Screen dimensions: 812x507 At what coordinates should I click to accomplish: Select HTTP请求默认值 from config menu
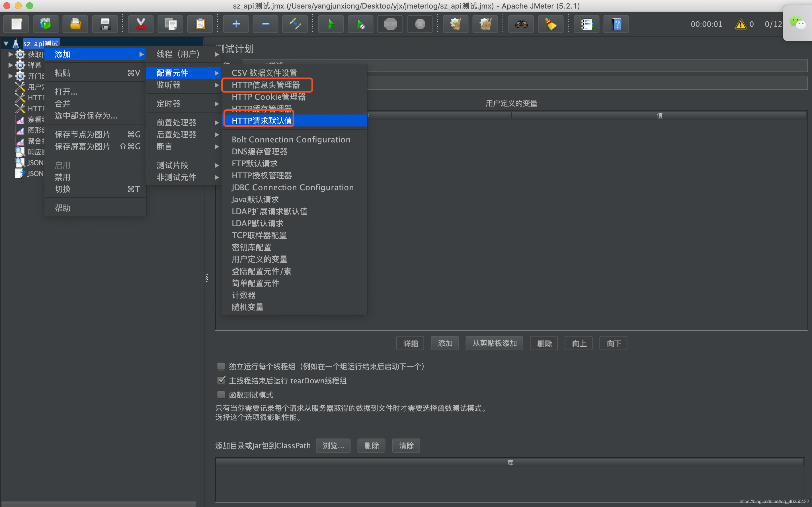click(262, 121)
